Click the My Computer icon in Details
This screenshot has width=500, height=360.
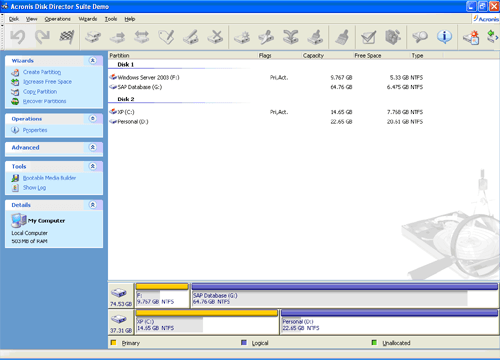pyautogui.click(x=19, y=220)
